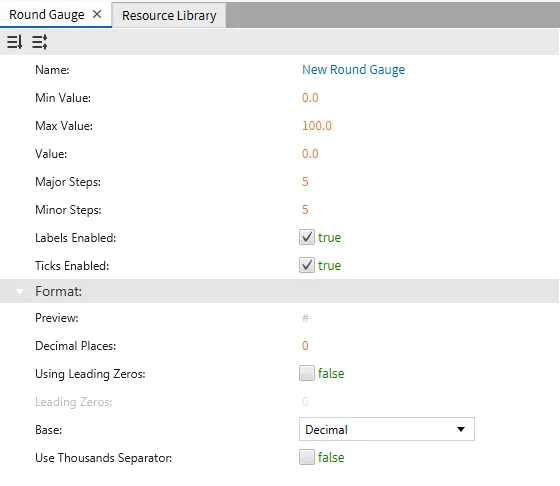Click the Max Value field 100.0

(x=317, y=125)
